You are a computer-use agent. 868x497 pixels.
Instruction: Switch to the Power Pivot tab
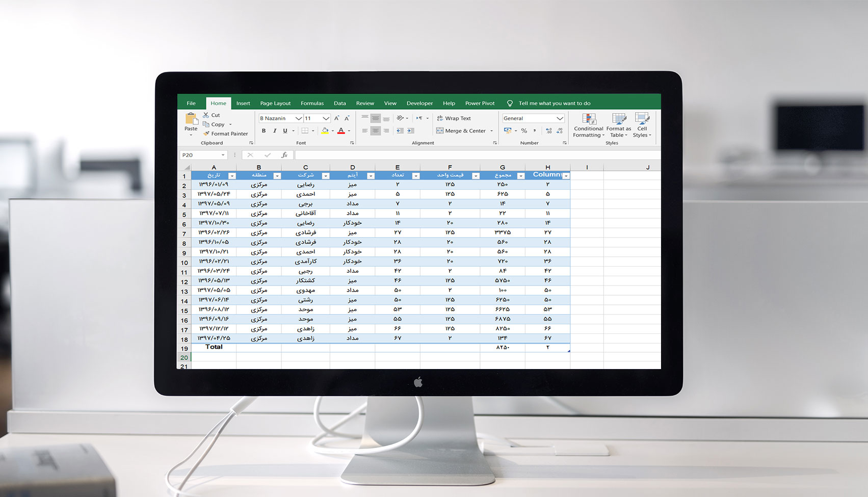coord(480,103)
